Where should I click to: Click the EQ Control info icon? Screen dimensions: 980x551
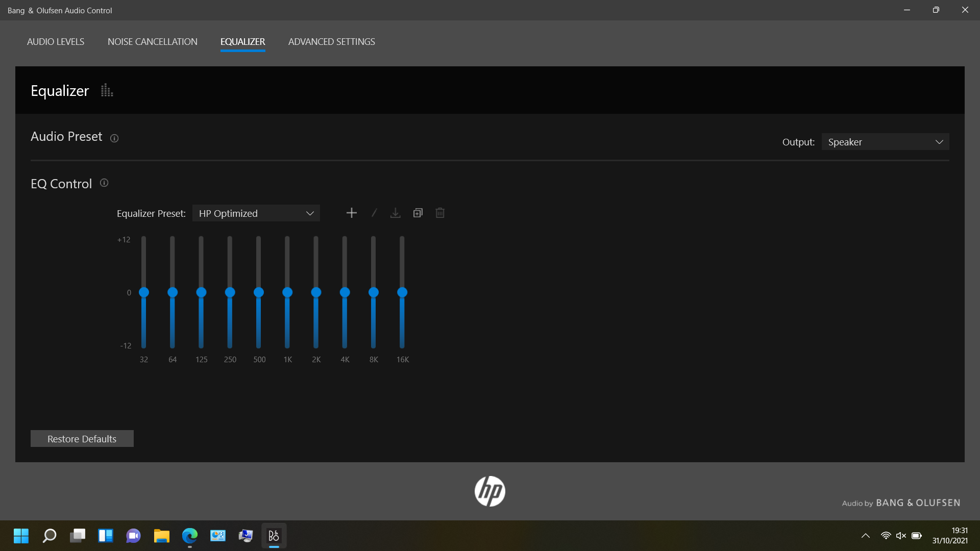pyautogui.click(x=104, y=183)
